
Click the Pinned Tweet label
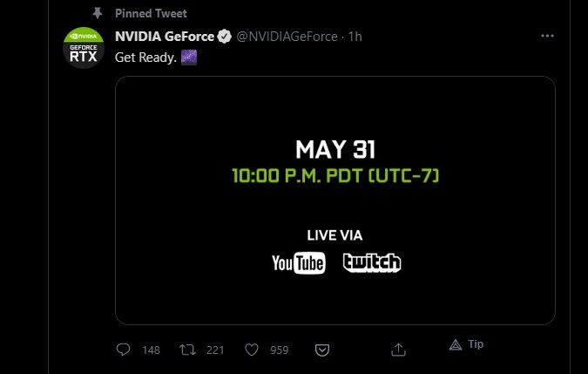pos(151,13)
